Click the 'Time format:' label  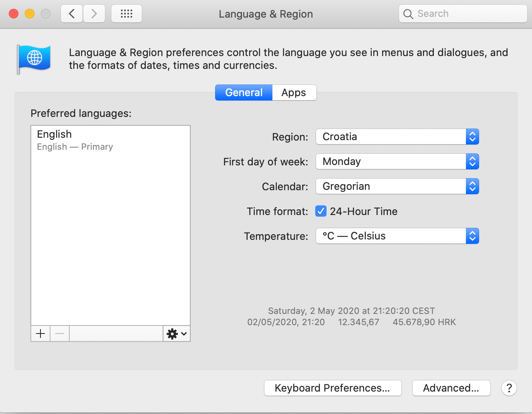coord(277,211)
